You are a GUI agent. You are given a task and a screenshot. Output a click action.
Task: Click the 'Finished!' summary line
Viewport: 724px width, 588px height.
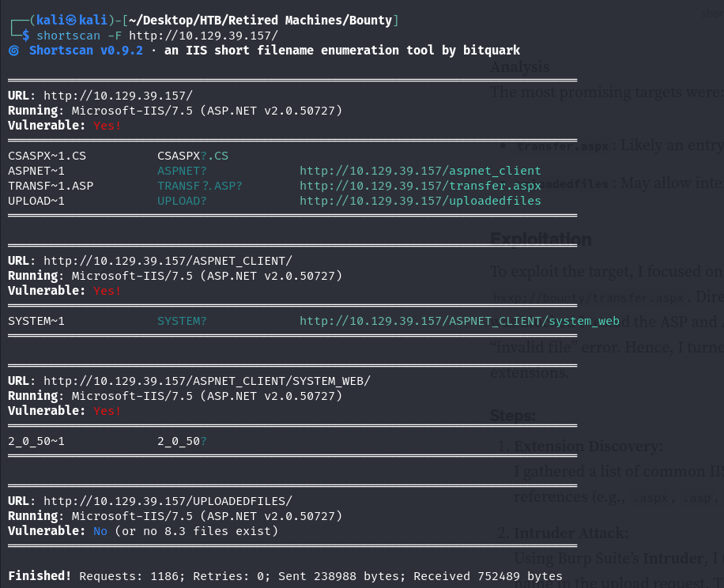[x=285, y=576]
